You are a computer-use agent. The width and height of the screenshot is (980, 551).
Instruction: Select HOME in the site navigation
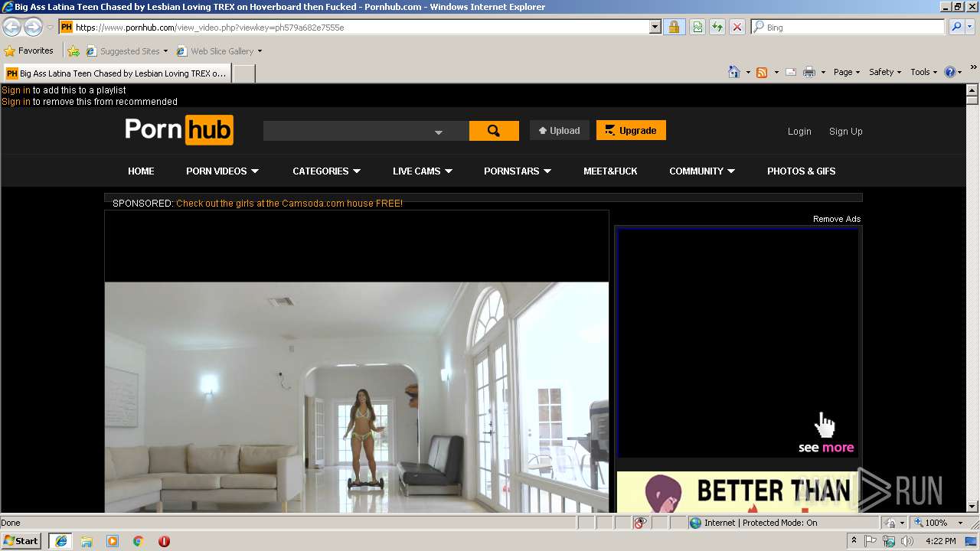pyautogui.click(x=141, y=171)
